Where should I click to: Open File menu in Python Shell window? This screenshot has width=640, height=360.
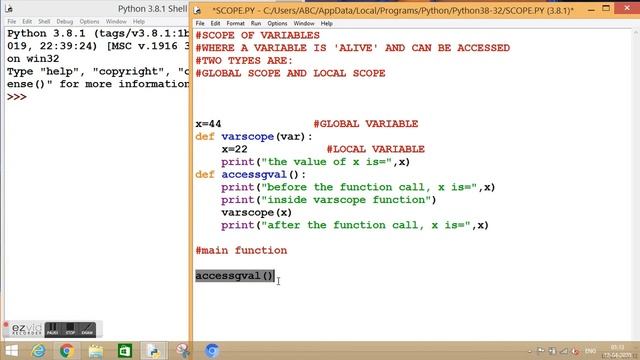pos(12,21)
